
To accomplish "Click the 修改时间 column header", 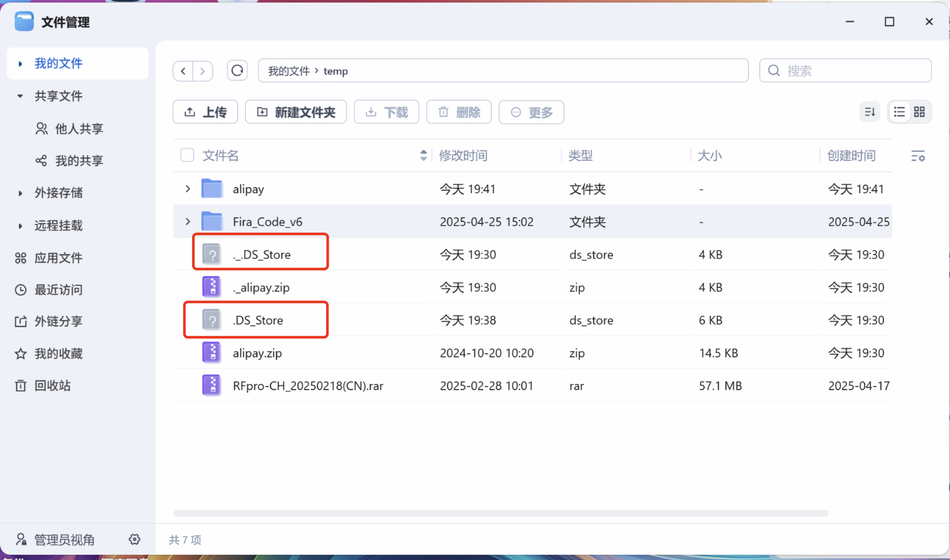I will 463,155.
